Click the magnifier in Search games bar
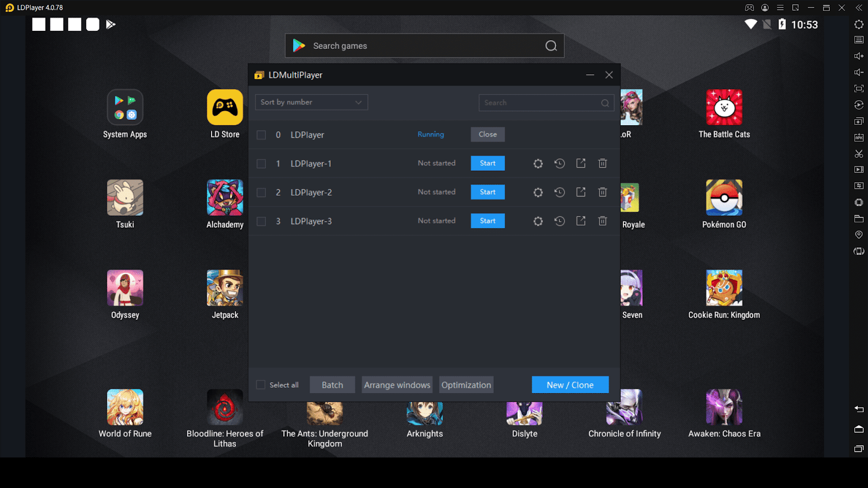868x488 pixels. (551, 46)
